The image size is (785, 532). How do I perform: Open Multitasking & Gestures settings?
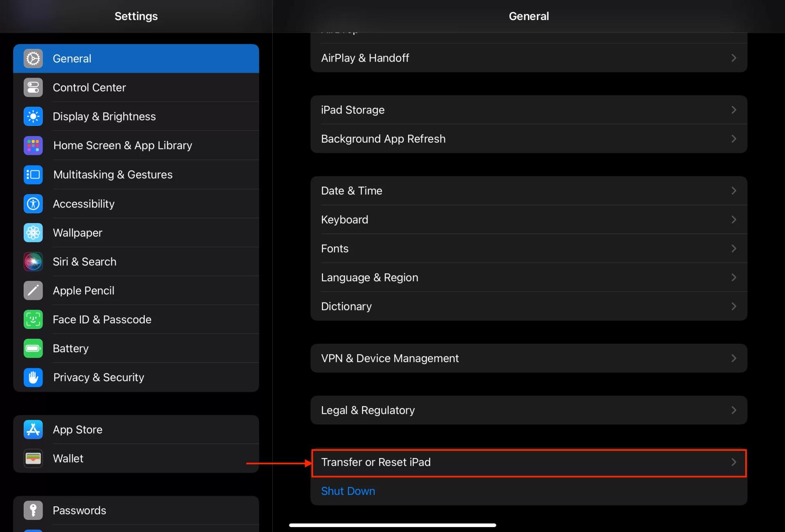click(136, 174)
